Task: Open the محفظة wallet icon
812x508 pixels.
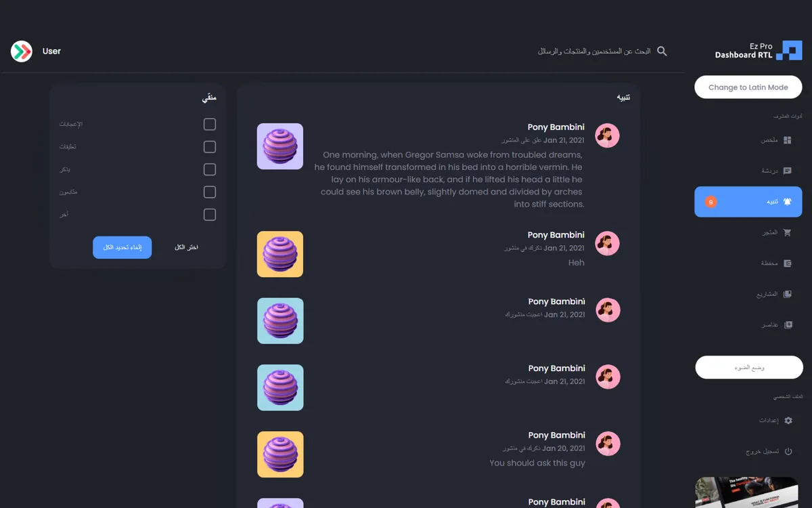Action: point(787,263)
